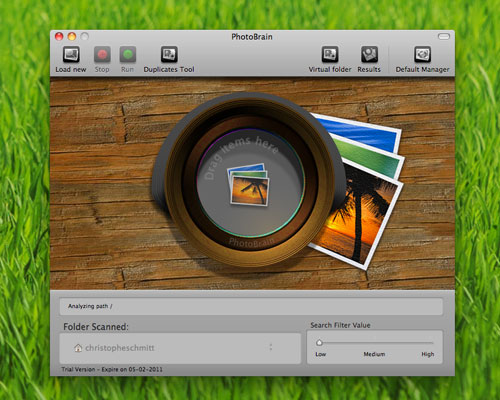This screenshot has width=500, height=400.
Task: Start scanning with the green Run button
Action: coord(128,55)
